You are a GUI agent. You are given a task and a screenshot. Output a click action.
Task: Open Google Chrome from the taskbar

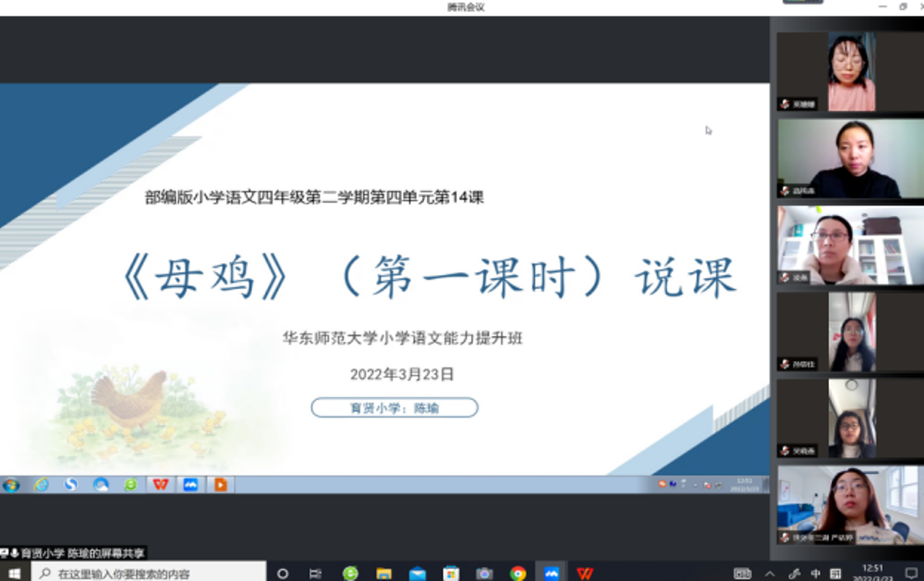point(517,573)
